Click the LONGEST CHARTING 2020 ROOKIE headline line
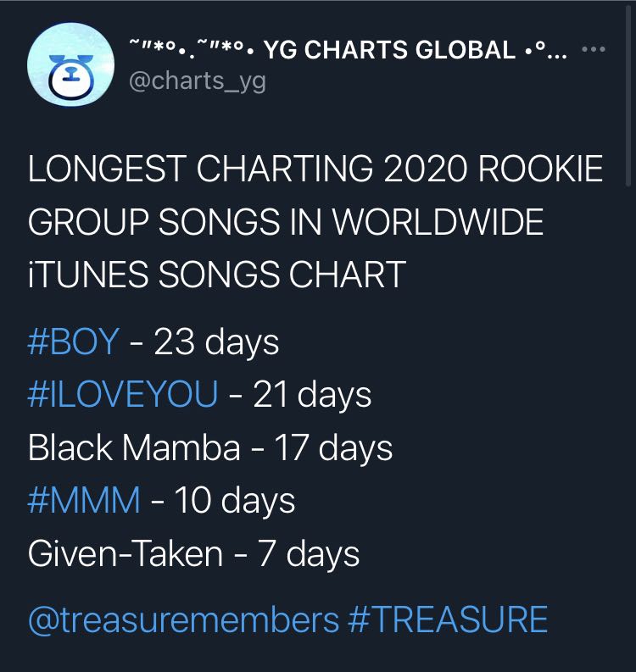636x672 pixels. [x=315, y=169]
